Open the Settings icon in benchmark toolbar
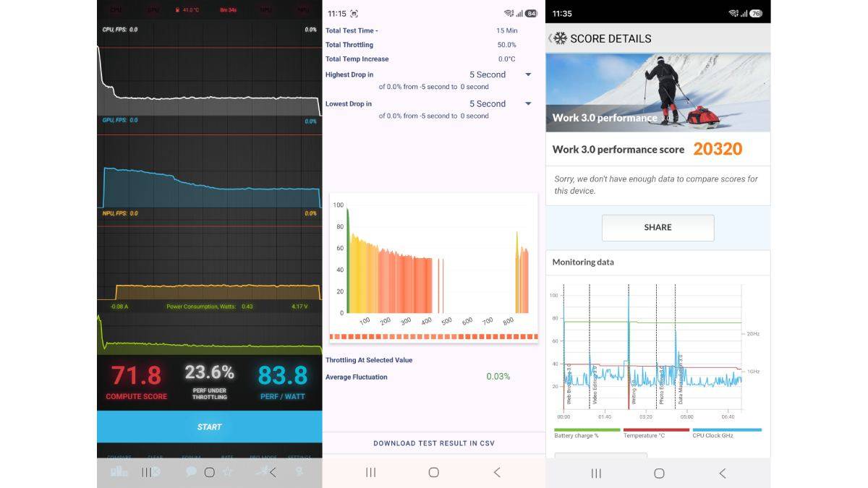Image resolution: width=868 pixels, height=488 pixels. pyautogui.click(x=299, y=471)
